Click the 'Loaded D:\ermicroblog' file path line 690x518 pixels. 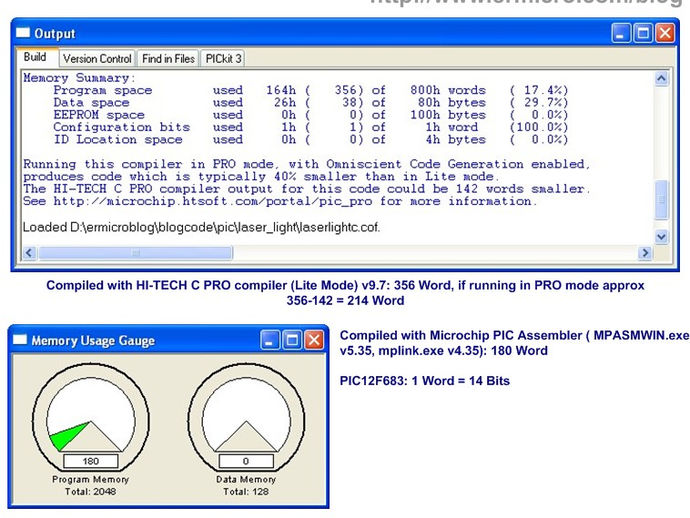pyautogui.click(x=201, y=227)
